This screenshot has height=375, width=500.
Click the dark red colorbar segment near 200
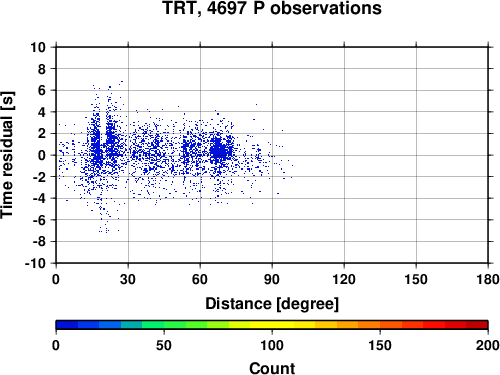click(477, 325)
